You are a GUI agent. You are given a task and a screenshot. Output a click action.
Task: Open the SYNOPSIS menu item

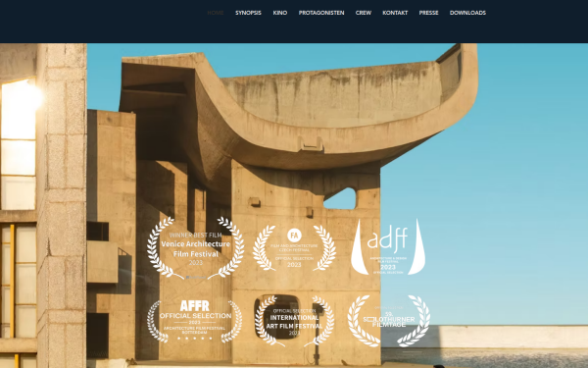pyautogui.click(x=248, y=13)
